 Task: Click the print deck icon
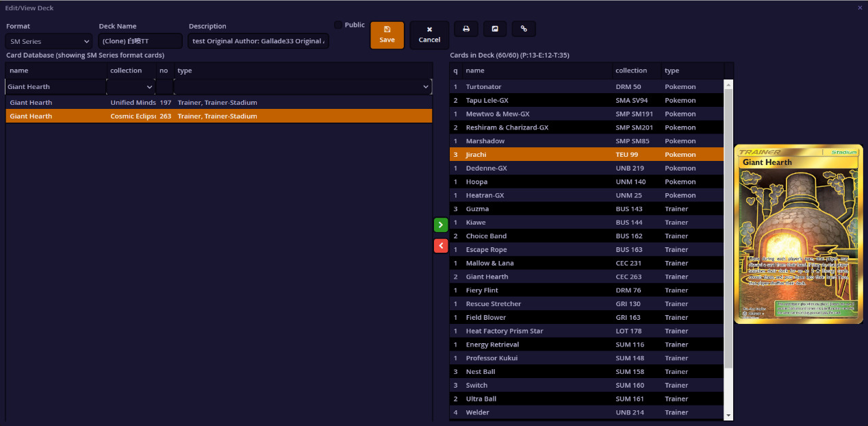466,29
